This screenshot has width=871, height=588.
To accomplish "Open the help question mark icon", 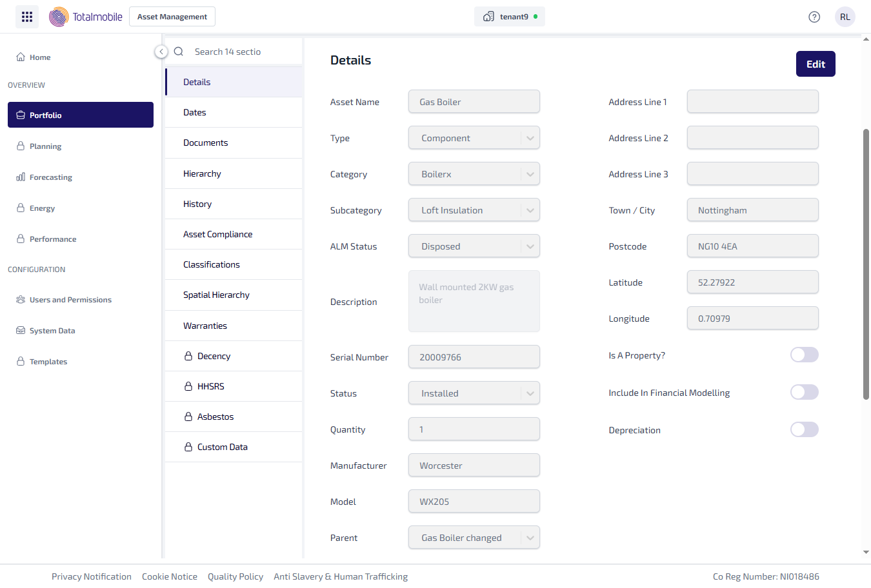I will click(814, 17).
